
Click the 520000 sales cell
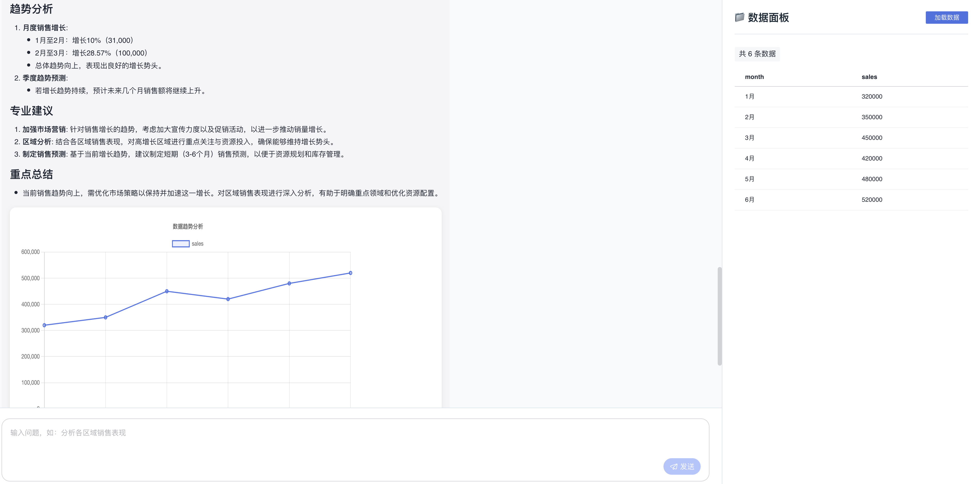pyautogui.click(x=872, y=200)
